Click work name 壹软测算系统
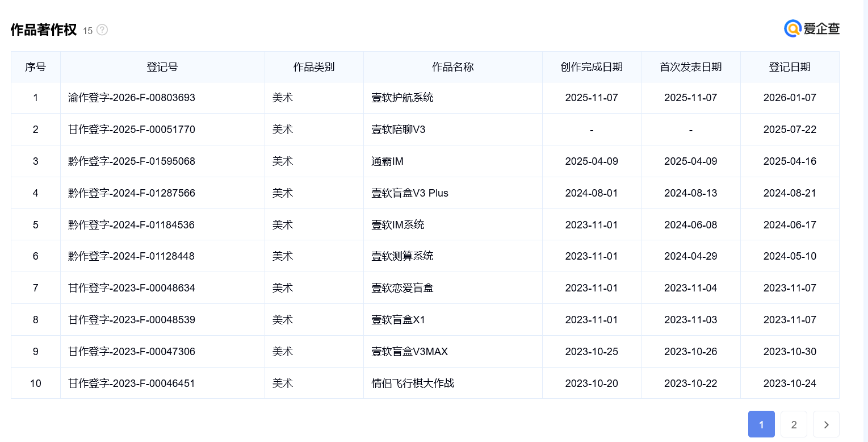The height and width of the screenshot is (442, 868). pos(402,256)
